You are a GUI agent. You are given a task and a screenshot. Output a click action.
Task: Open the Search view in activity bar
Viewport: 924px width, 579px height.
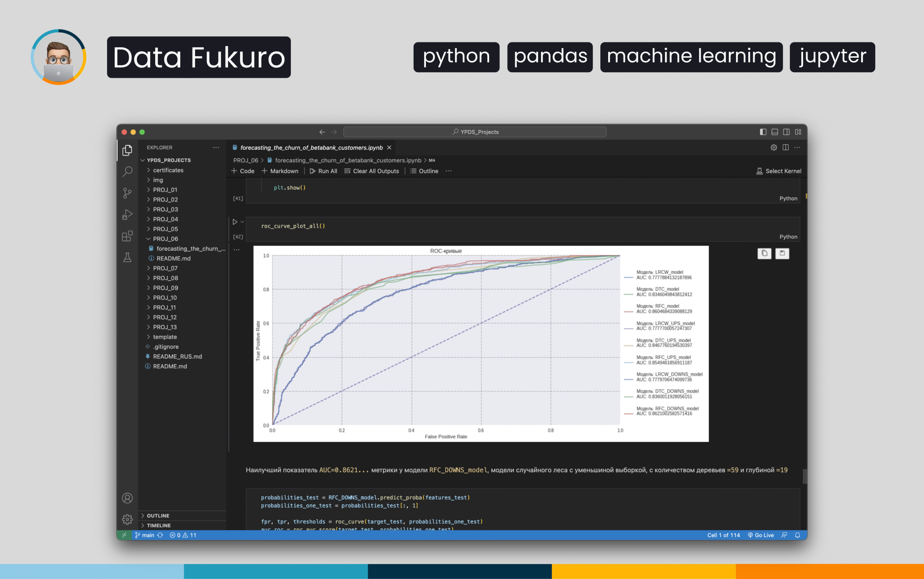click(x=127, y=171)
